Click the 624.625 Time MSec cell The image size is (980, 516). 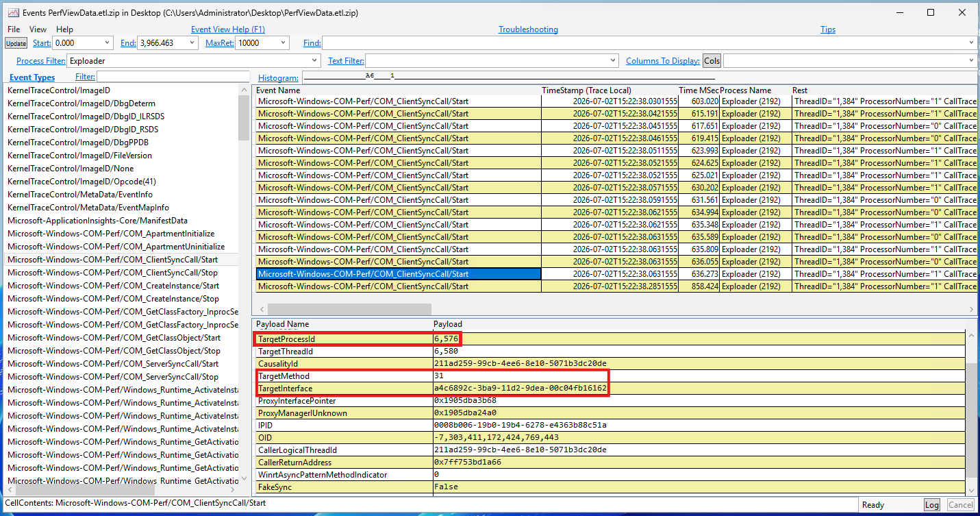(x=699, y=163)
